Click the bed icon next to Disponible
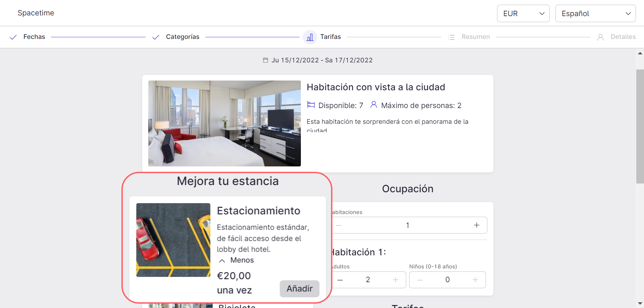Screen dimensions: 644x308 point(311,105)
